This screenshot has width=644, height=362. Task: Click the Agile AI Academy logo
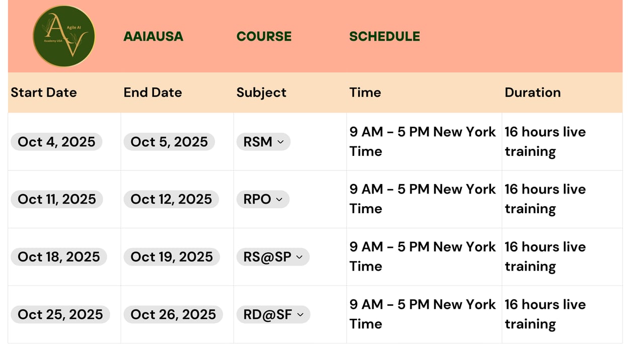pos(64,36)
